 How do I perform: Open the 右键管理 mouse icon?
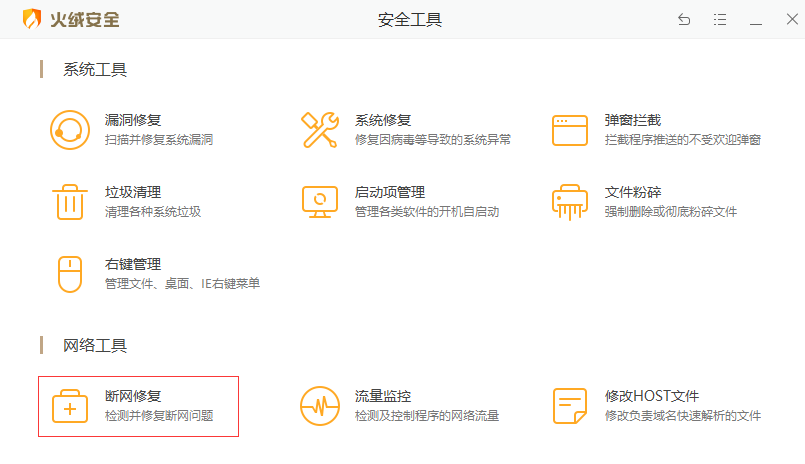pyautogui.click(x=70, y=274)
